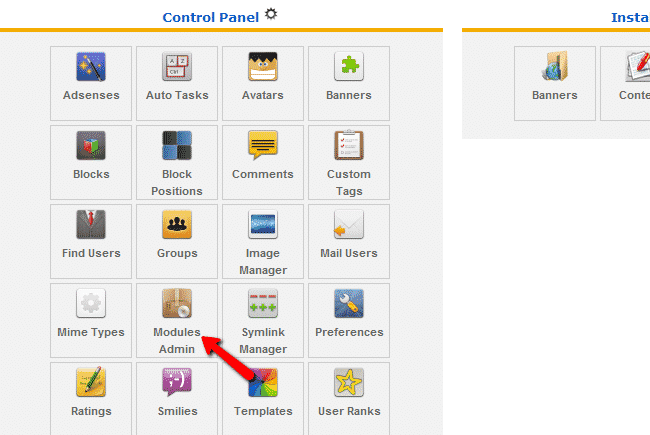This screenshot has width=650, height=435.
Task: Click the Auto Tasks icon
Action: pos(177,67)
